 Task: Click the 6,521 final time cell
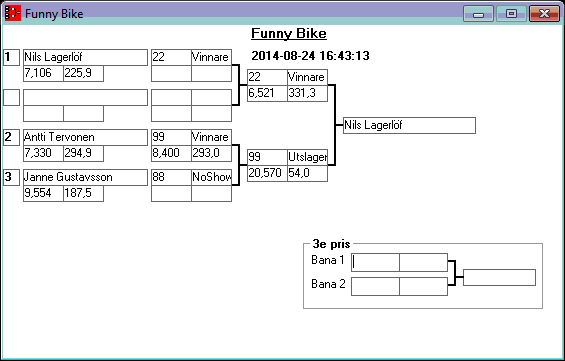(x=267, y=93)
